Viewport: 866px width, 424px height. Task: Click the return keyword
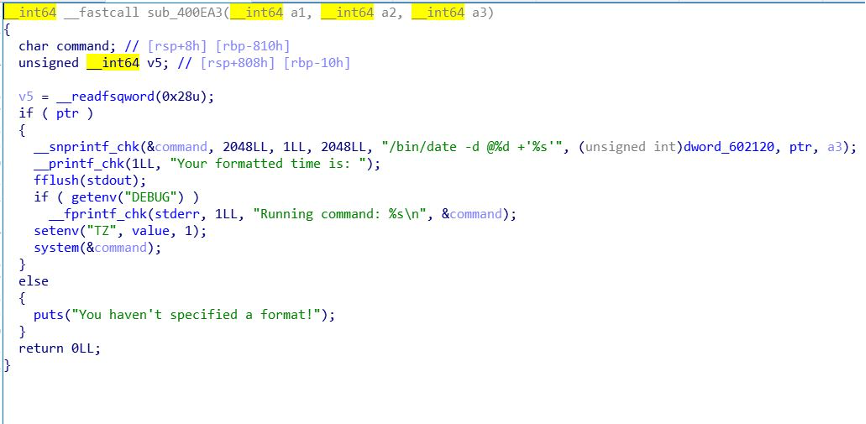(41, 349)
